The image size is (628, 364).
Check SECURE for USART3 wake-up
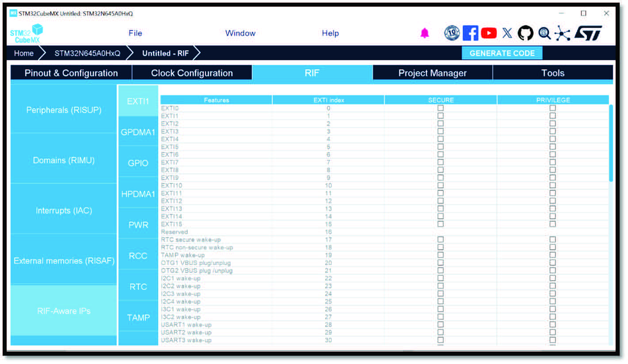pyautogui.click(x=441, y=340)
